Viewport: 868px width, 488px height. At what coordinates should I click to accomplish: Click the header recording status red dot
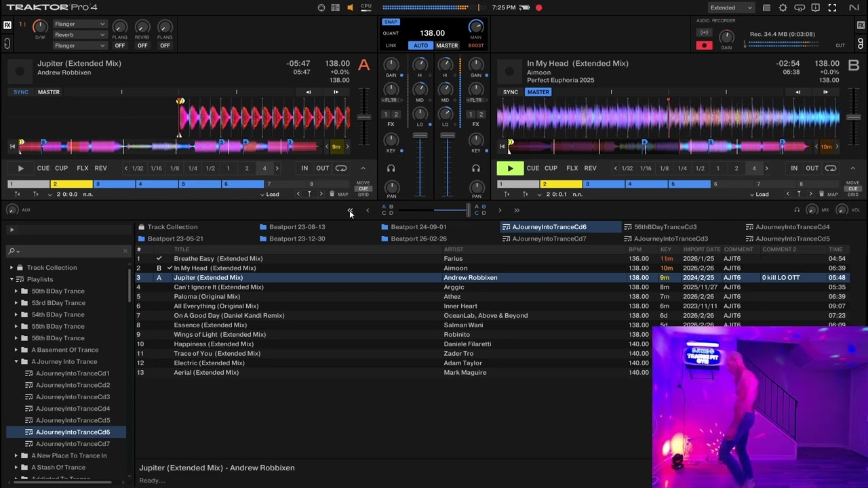(538, 7)
